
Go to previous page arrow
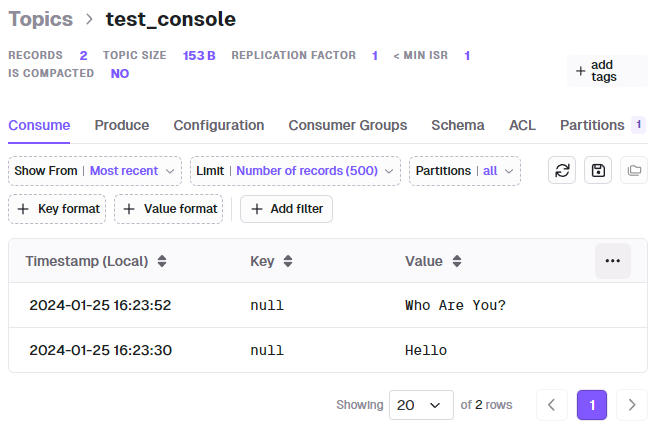(x=552, y=405)
